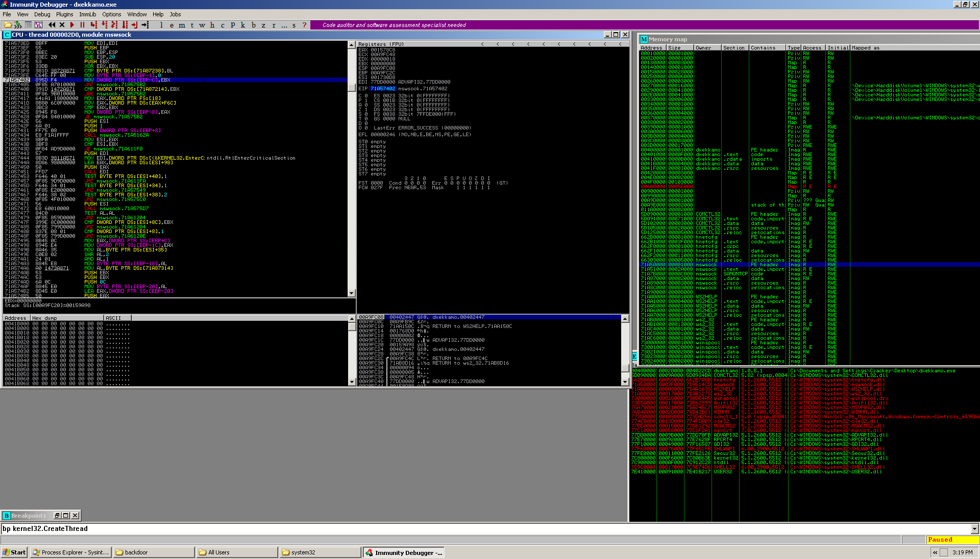Viewport: 980px width, 559px height.
Task: Show CPU window with 'c' icon
Action: tap(223, 24)
